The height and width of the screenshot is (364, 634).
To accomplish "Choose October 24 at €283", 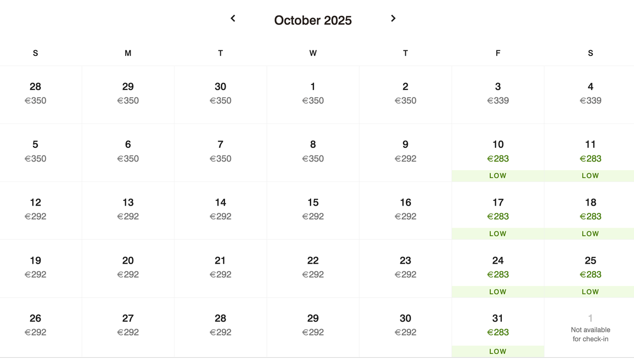I will pyautogui.click(x=498, y=269).
